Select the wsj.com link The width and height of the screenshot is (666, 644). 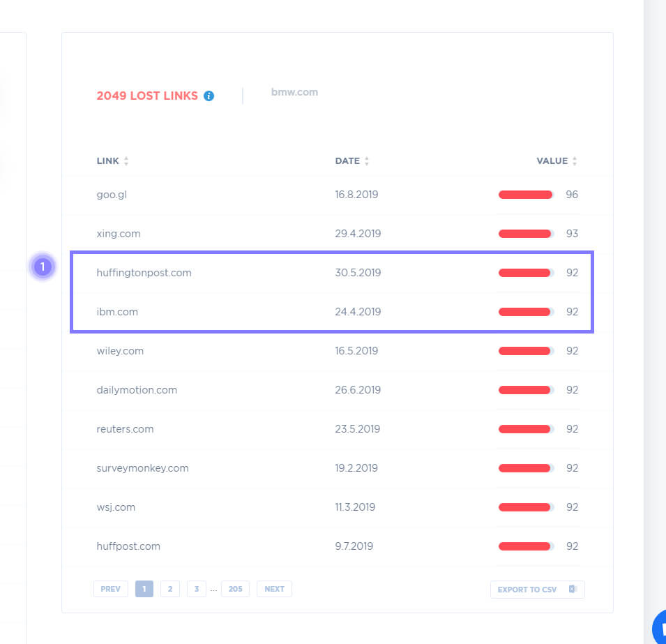116,507
